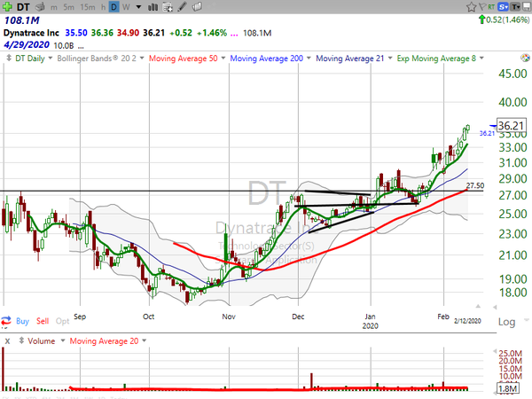Screen dimensions: 532x399
Task: Open the print chart icon
Action: tap(40, 6)
